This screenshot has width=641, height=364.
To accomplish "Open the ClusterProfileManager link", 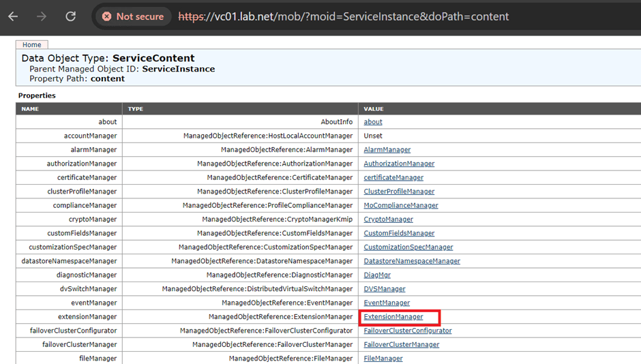I will (x=399, y=192).
